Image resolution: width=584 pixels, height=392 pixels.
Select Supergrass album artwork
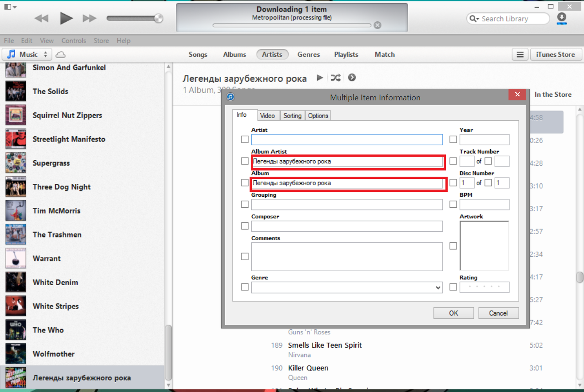click(16, 163)
